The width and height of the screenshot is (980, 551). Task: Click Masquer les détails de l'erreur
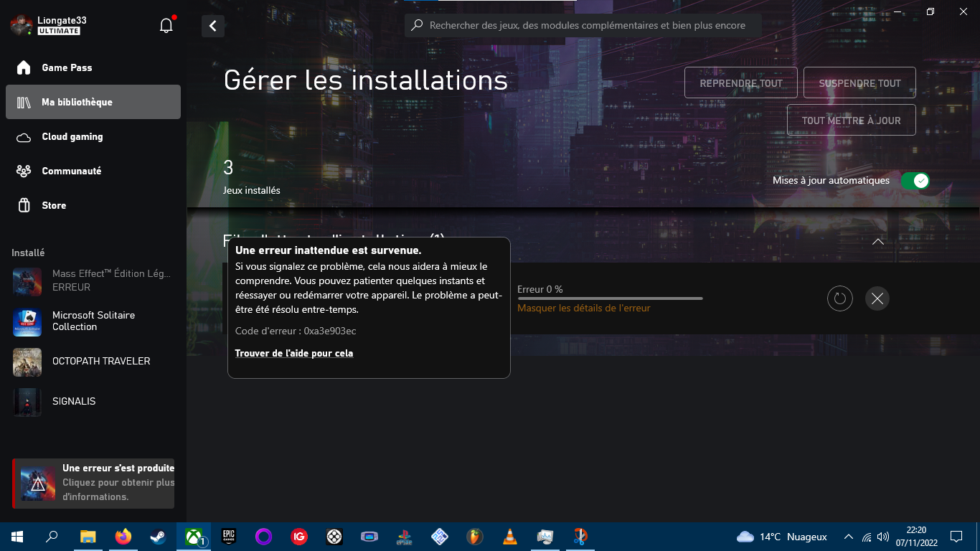(584, 308)
